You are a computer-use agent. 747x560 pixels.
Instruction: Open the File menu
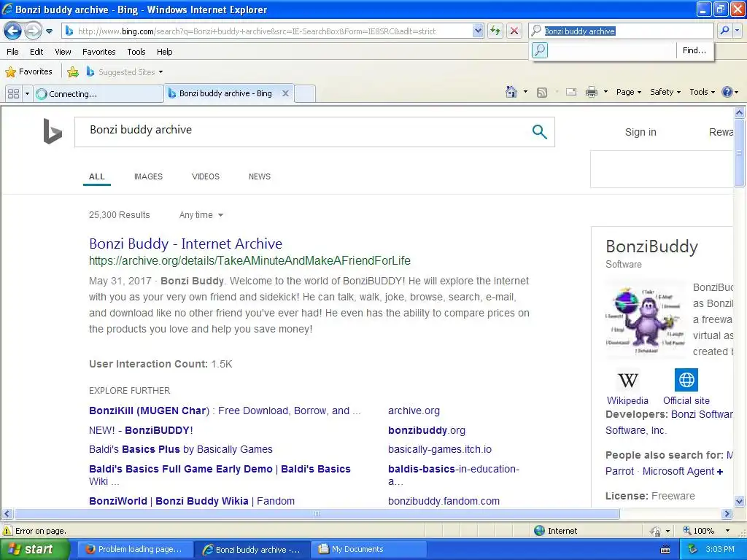(x=13, y=52)
